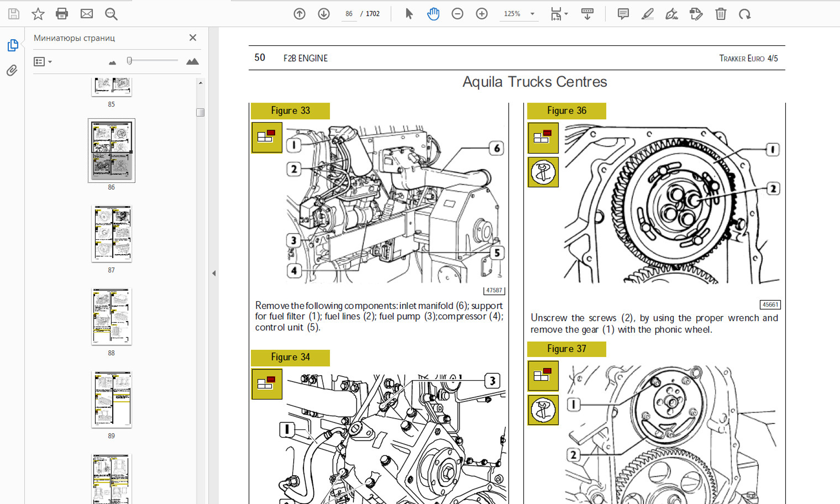Click the page number input field

(x=349, y=14)
